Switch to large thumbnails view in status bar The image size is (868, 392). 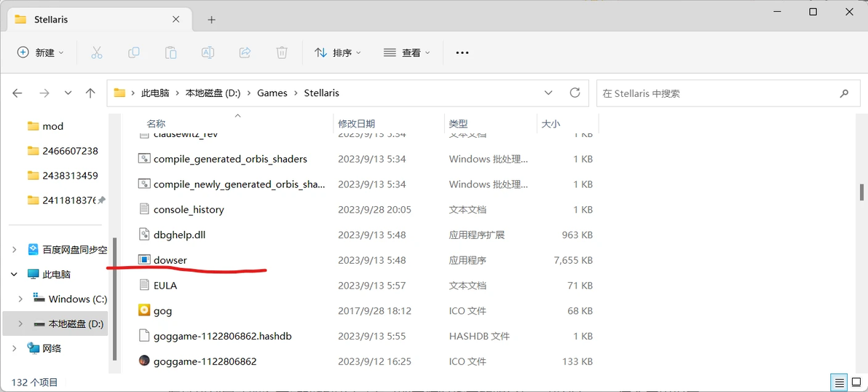pos(856,383)
